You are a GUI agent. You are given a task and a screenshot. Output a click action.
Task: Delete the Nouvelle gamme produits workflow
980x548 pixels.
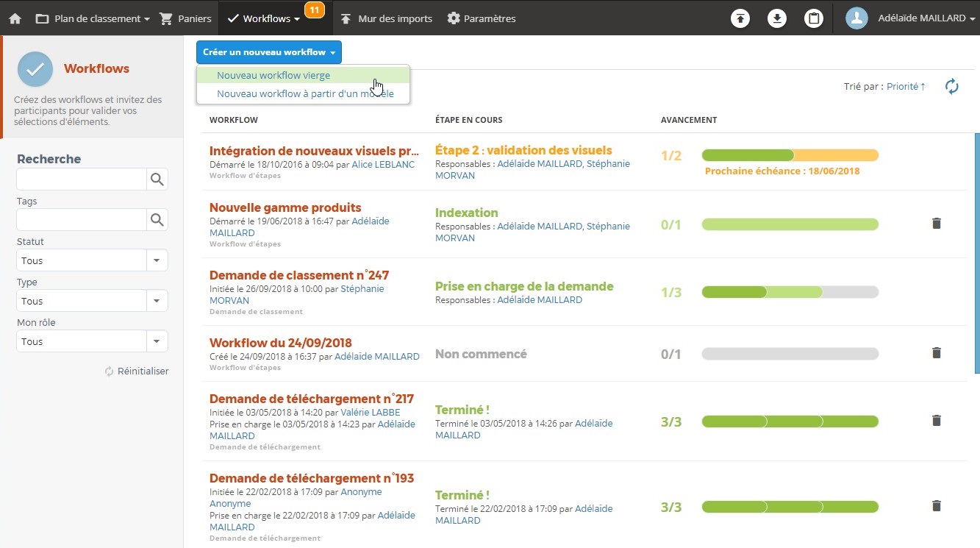(x=936, y=224)
